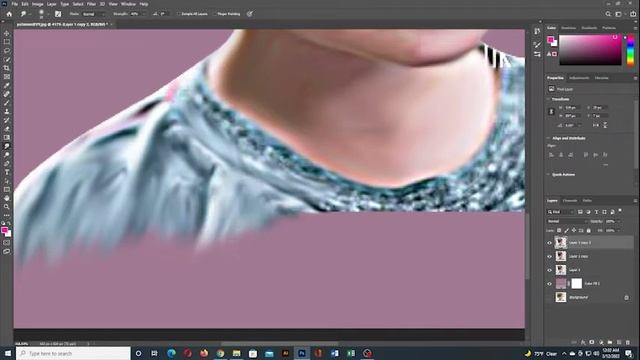This screenshot has height=360, width=640.
Task: Hide the Layer 1 copy layer
Action: coord(549,256)
